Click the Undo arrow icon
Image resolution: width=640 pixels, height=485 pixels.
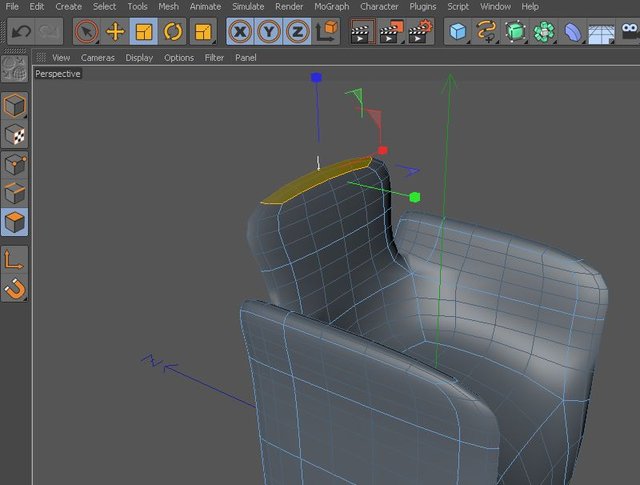(x=21, y=31)
